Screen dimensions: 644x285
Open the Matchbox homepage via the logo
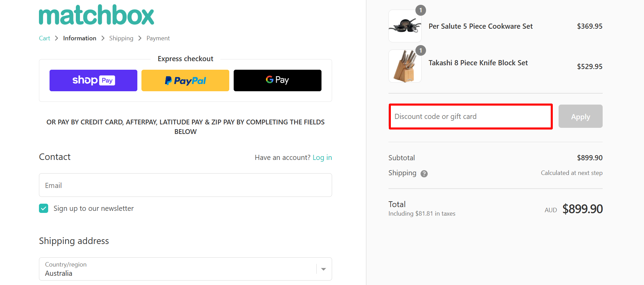tap(96, 14)
